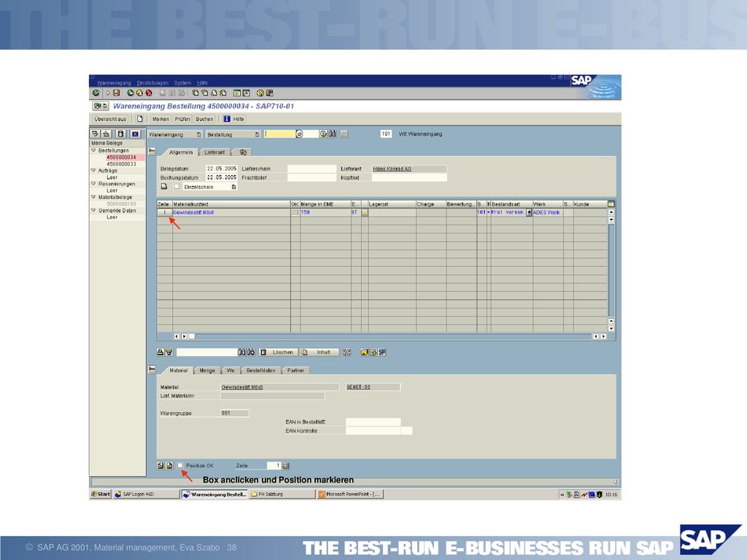Collapse detail data with icon beside Material tab
This screenshot has width=747, height=560.
point(152,370)
